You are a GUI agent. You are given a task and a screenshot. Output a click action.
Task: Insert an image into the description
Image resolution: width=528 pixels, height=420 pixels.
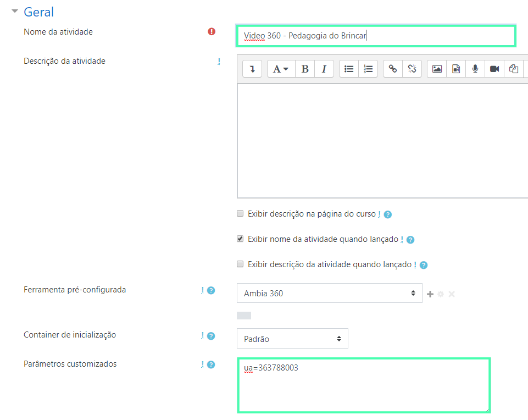[x=437, y=69]
